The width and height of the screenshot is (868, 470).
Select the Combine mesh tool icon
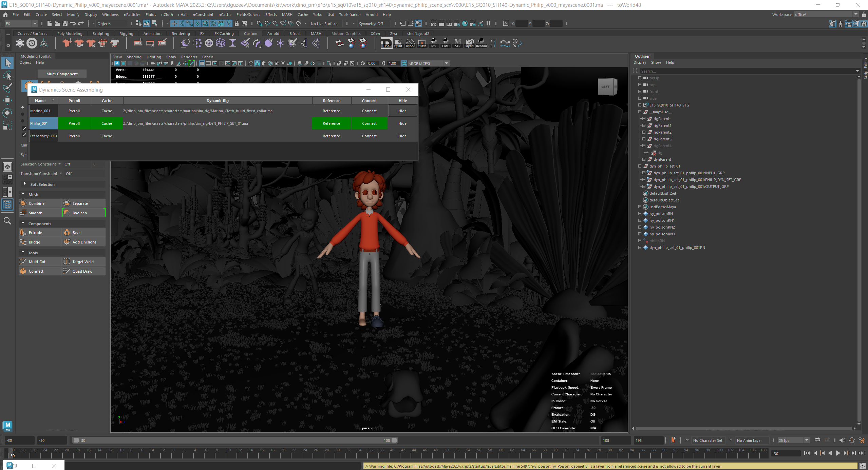click(x=23, y=203)
